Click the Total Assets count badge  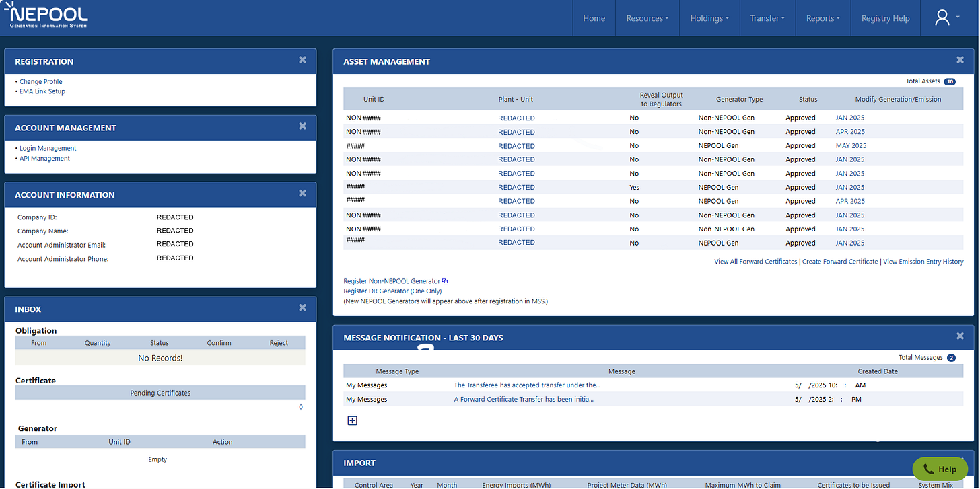point(950,81)
